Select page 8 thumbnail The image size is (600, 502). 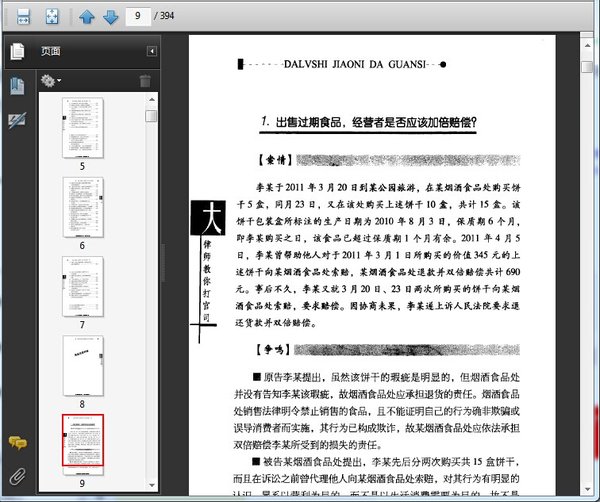pyautogui.click(x=83, y=365)
